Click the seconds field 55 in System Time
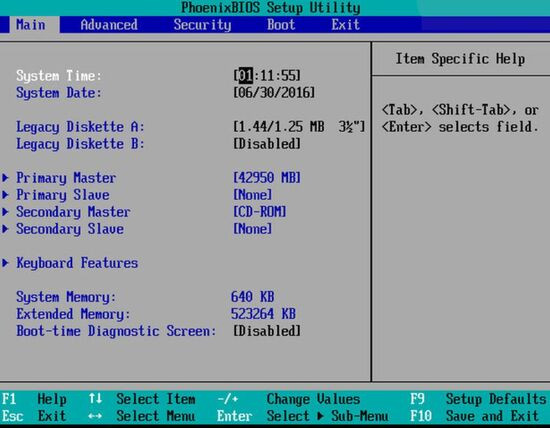Screen dimensions: 550x428 288,75
